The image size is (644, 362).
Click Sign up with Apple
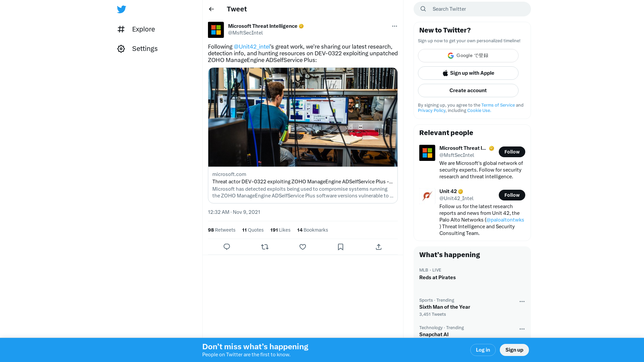click(468, 73)
